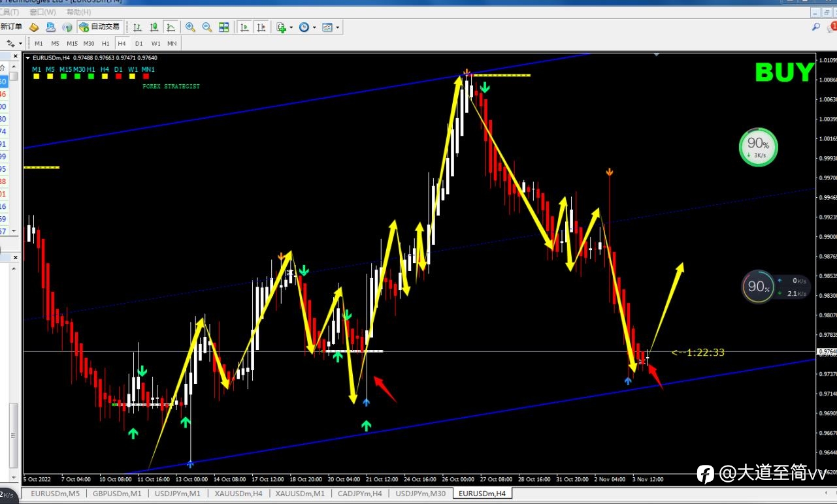This screenshot has height=504, width=837.
Task: Expand the line studies dropdown arrow
Action: click(21, 44)
